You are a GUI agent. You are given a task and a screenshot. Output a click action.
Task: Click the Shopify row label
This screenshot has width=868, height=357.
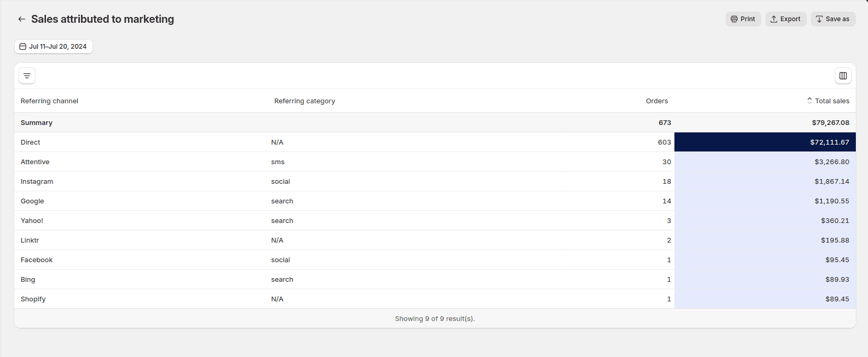33,299
